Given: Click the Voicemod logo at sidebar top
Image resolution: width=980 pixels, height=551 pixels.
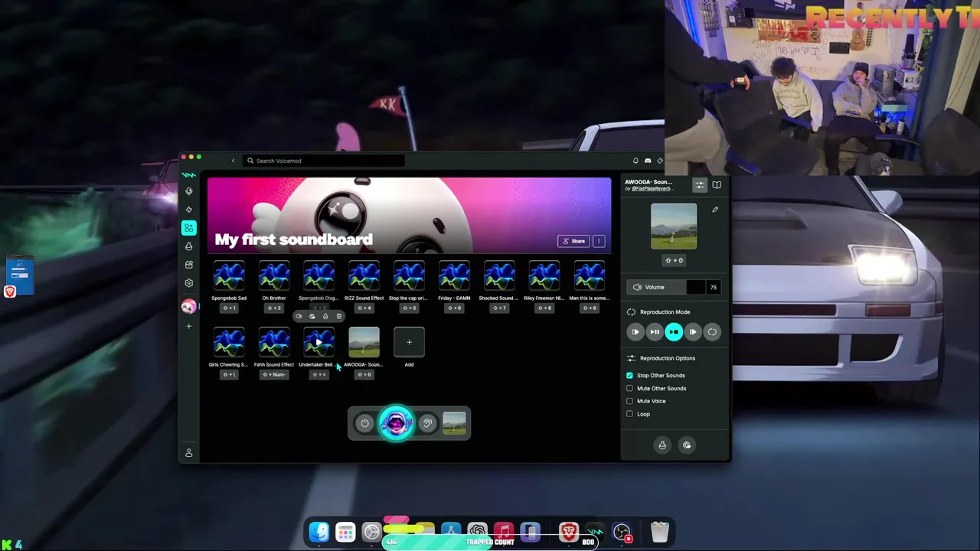Looking at the screenshot, I should pyautogui.click(x=189, y=175).
